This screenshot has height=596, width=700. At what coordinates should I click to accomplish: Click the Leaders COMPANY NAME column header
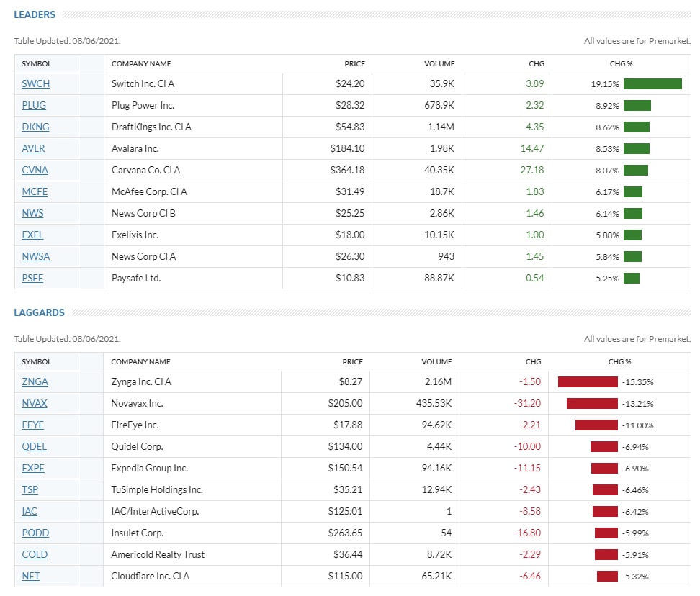coord(141,64)
